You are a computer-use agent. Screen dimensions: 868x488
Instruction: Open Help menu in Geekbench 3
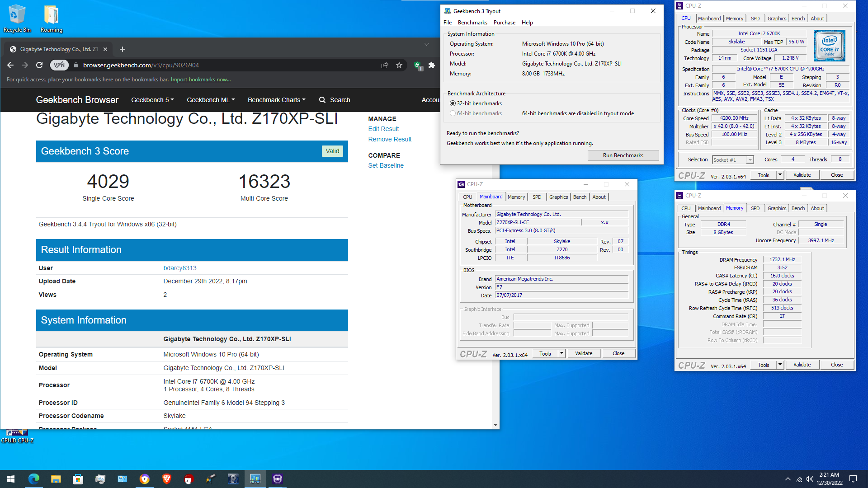pyautogui.click(x=527, y=23)
